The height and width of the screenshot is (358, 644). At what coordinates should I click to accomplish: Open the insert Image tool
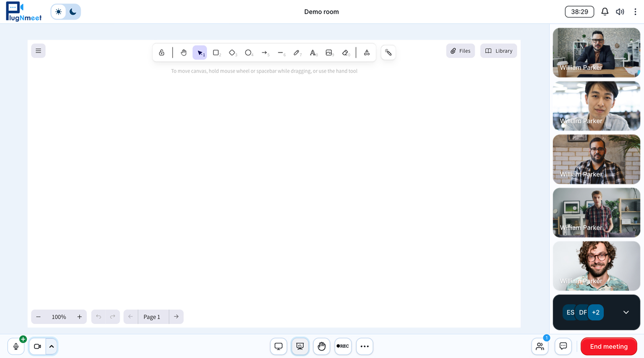[x=329, y=52]
